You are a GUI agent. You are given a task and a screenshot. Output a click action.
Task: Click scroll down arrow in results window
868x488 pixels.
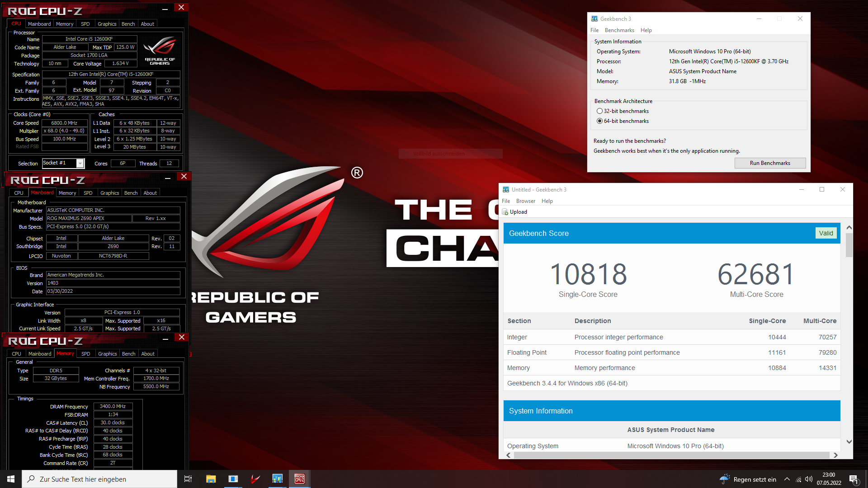pos(849,442)
